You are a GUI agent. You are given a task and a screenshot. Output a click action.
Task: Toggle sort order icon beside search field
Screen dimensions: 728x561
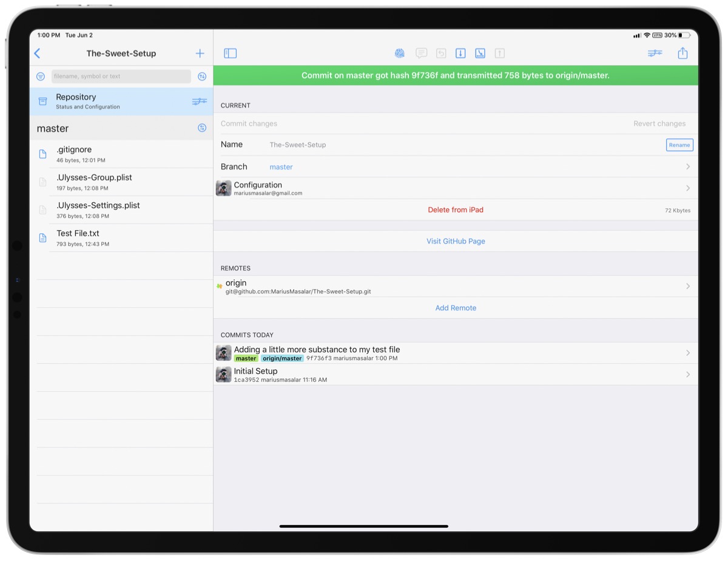202,76
